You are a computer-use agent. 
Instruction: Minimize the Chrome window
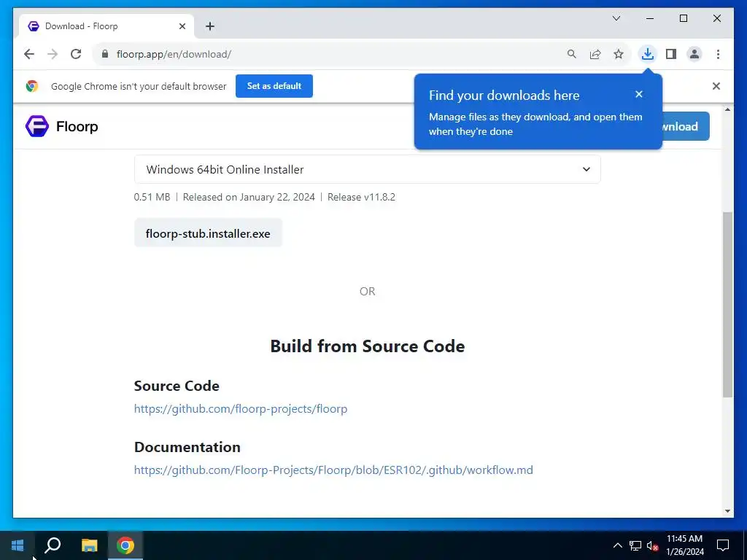click(x=650, y=18)
